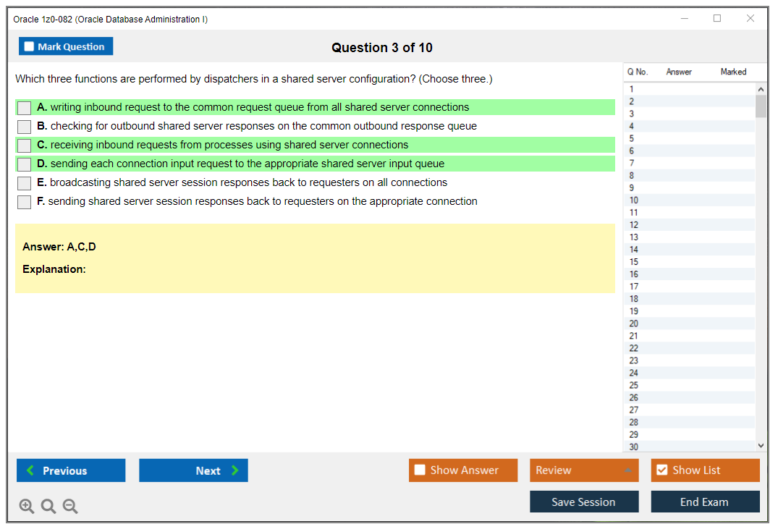Click Save Session
This screenshot has width=778, height=532.
(584, 501)
